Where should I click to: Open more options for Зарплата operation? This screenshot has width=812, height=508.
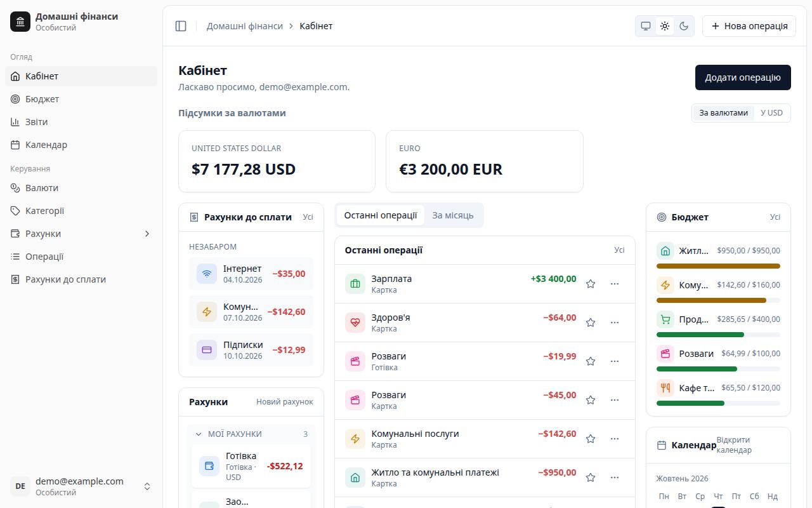[x=614, y=284]
